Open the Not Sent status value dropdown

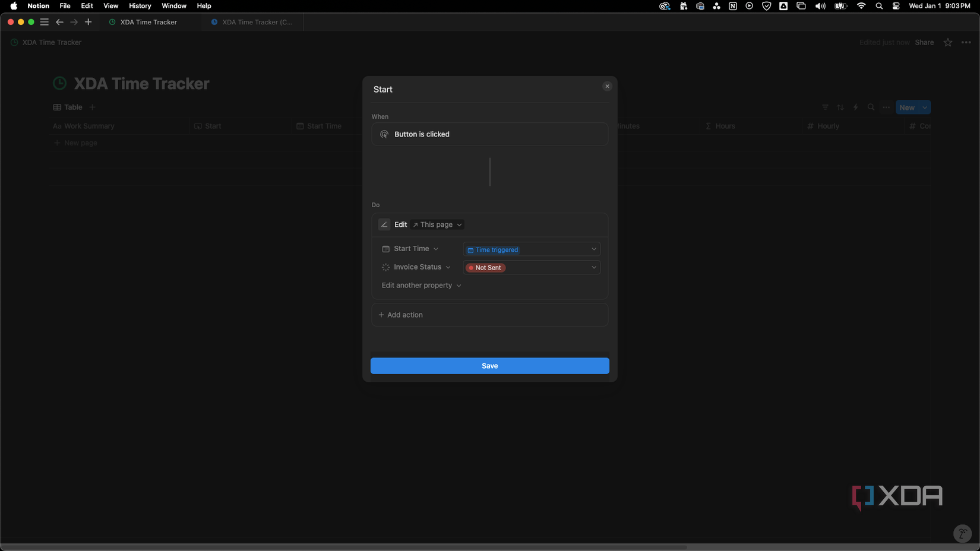pyautogui.click(x=532, y=268)
